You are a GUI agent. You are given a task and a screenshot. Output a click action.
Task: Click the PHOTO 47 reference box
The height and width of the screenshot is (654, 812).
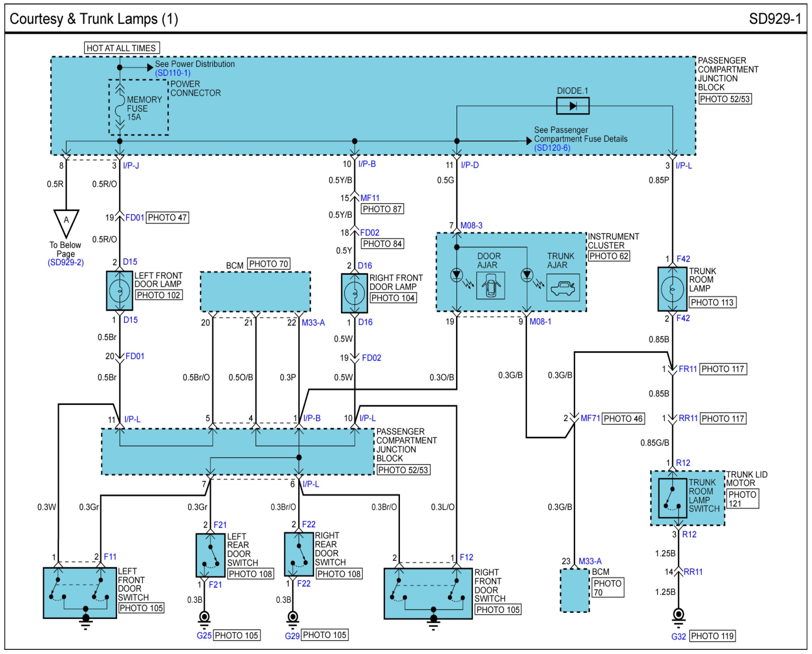pos(167,217)
